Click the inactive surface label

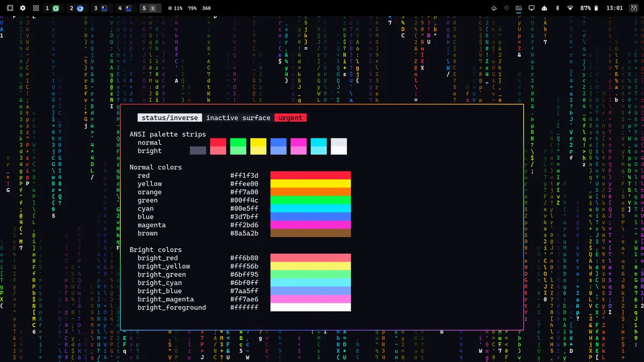[238, 118]
